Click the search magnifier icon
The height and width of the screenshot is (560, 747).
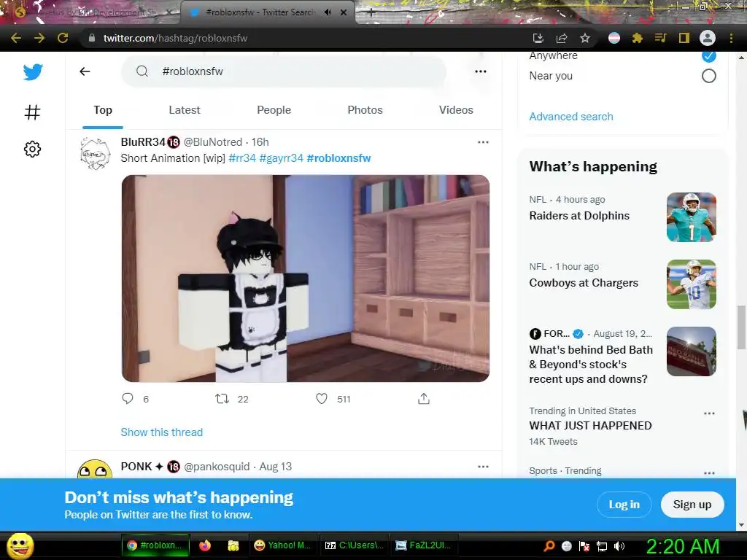tap(142, 71)
